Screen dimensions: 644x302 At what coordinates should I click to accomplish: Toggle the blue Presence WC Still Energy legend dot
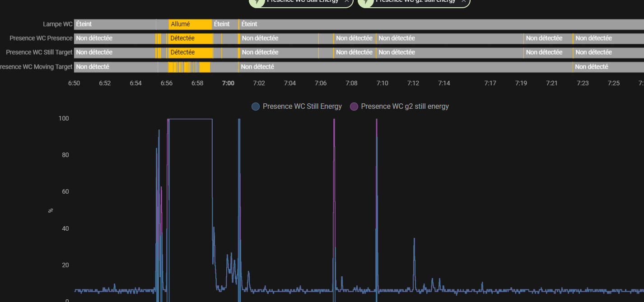click(256, 107)
